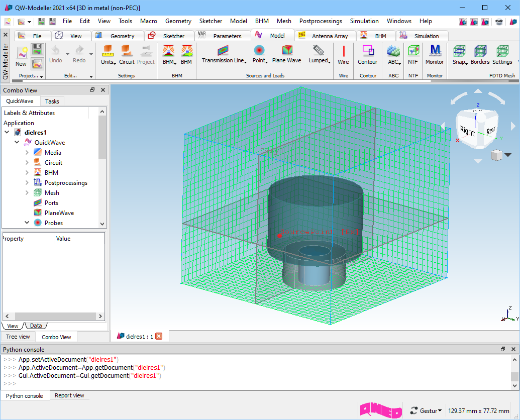Collapse the Probes tree node
The height and width of the screenshot is (420, 520).
pyautogui.click(x=27, y=223)
